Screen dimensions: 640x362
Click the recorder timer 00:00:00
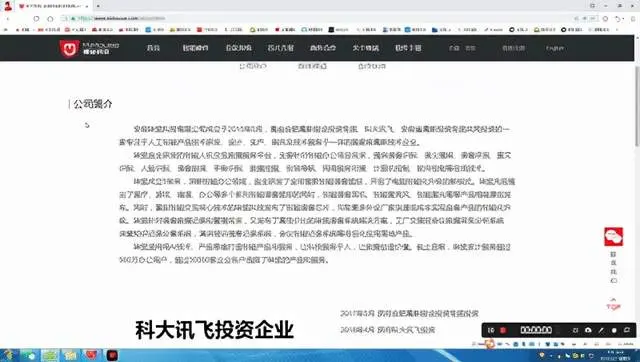click(x=536, y=330)
